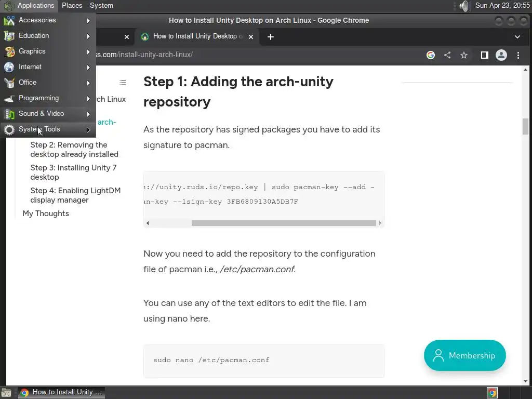
Task: Click the Google icon in address bar
Action: [431, 55]
